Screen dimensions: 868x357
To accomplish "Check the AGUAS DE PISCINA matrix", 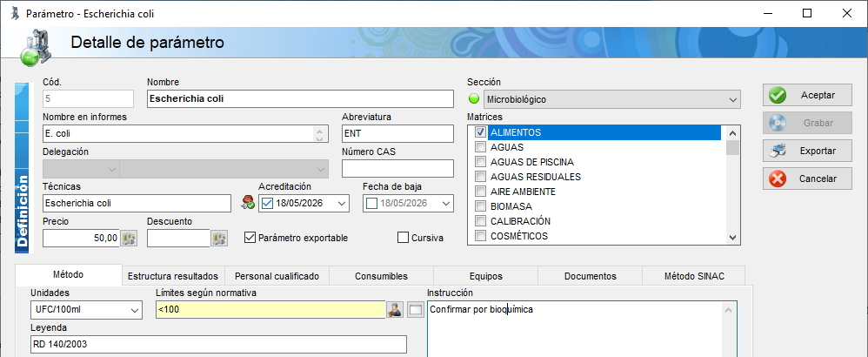I will (480, 162).
